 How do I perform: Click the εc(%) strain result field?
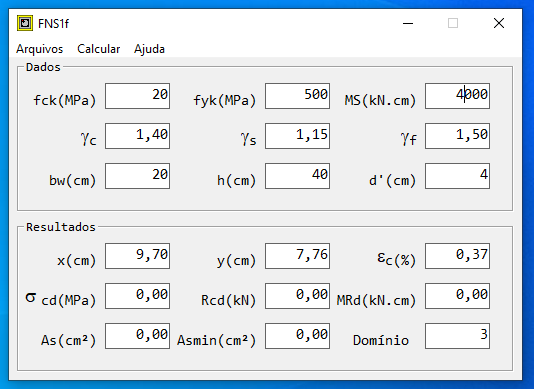pyautogui.click(x=457, y=256)
